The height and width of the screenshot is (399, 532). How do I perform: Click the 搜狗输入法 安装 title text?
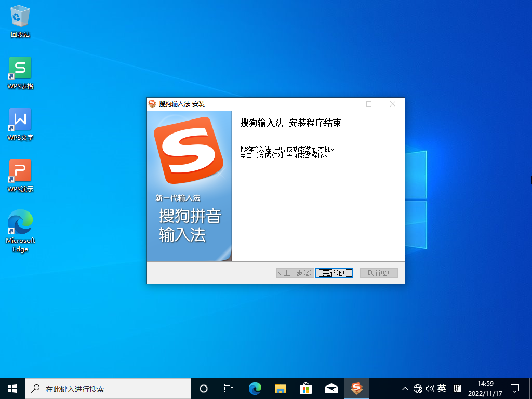click(x=182, y=104)
